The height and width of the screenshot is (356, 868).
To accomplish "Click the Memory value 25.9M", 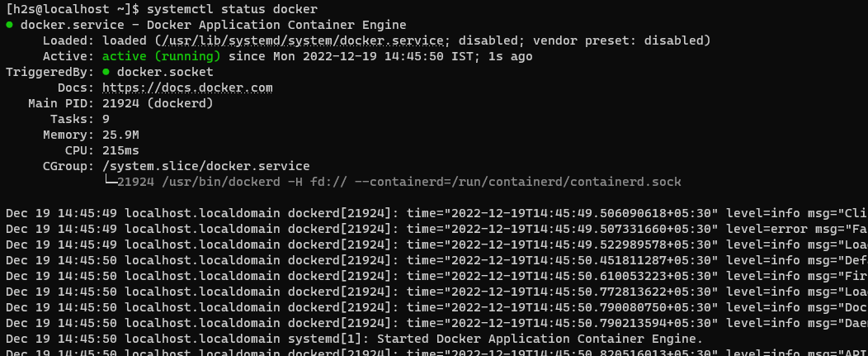I will click(x=120, y=135).
